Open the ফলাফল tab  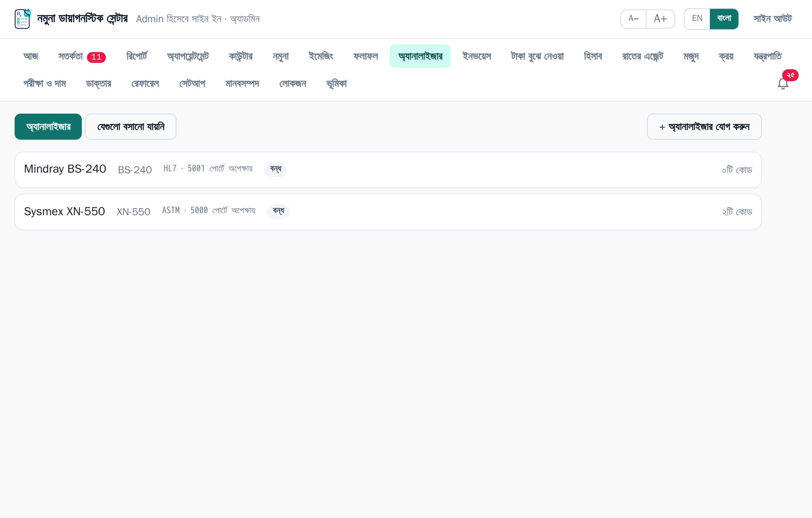point(365,56)
